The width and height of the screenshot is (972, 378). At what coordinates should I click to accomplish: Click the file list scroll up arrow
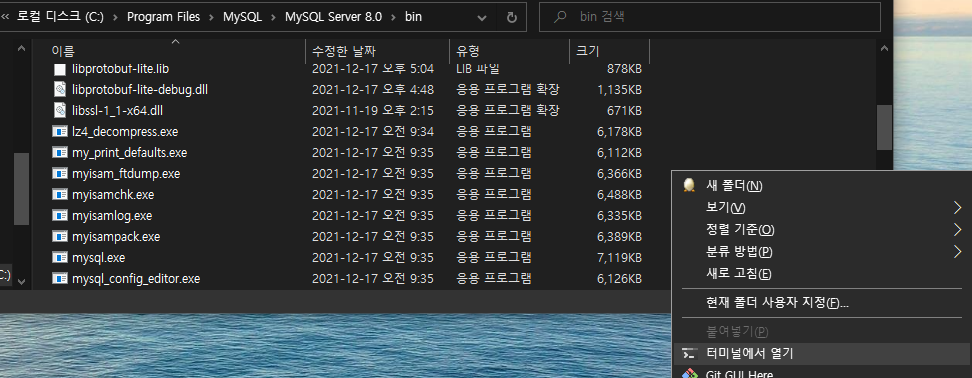(884, 48)
